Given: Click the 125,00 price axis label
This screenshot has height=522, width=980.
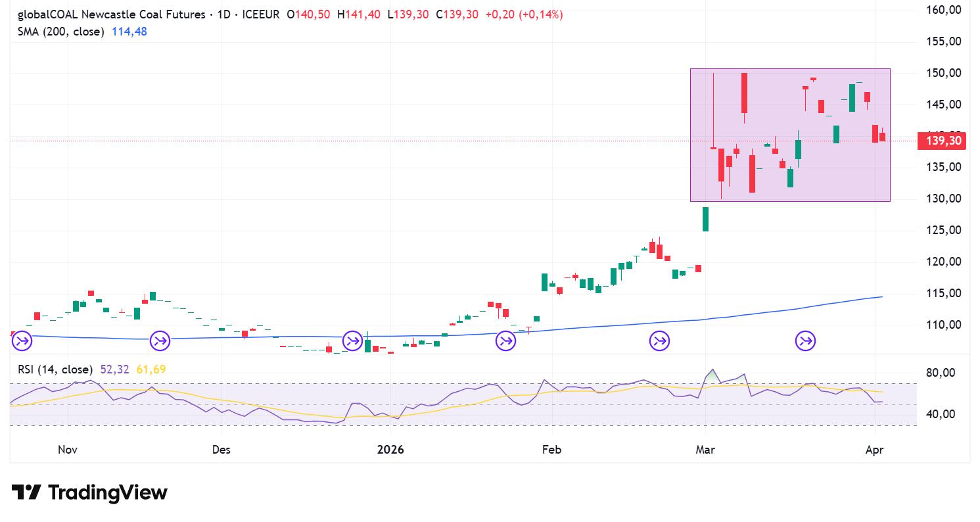Looking at the screenshot, I should 944,230.
